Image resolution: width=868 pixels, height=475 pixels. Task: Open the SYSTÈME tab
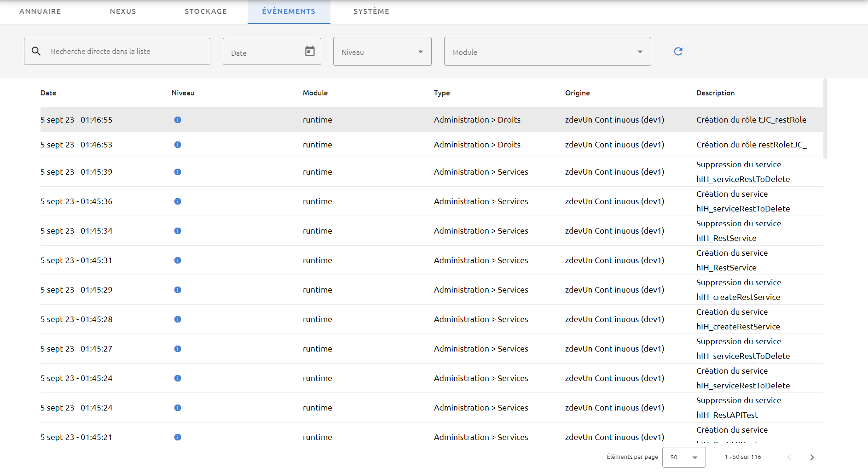click(x=371, y=12)
